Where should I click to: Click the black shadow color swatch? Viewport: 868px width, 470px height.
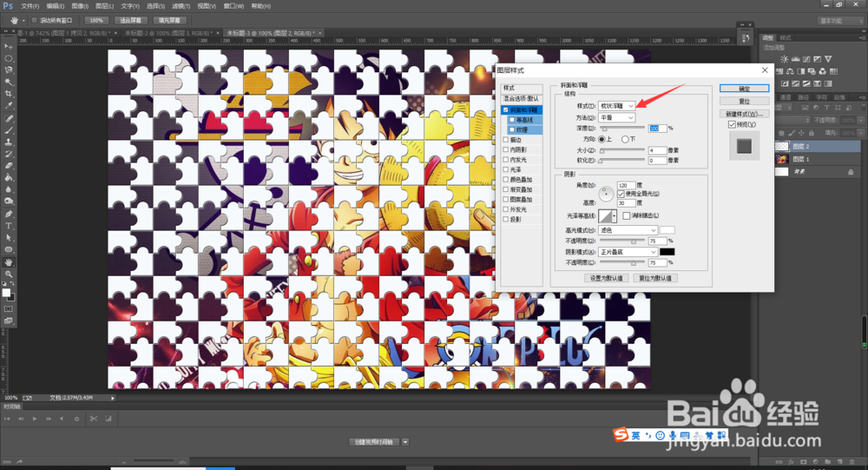(x=667, y=252)
